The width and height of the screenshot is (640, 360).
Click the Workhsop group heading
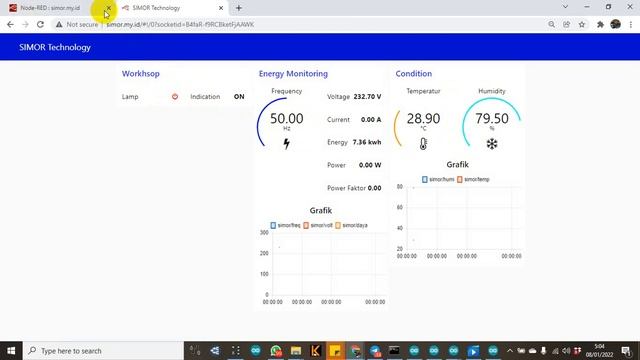[140, 74]
